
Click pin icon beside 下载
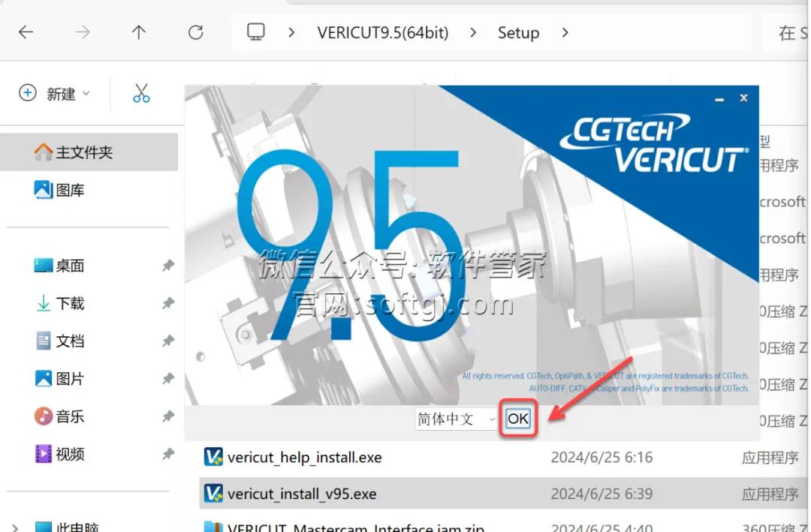coord(167,303)
